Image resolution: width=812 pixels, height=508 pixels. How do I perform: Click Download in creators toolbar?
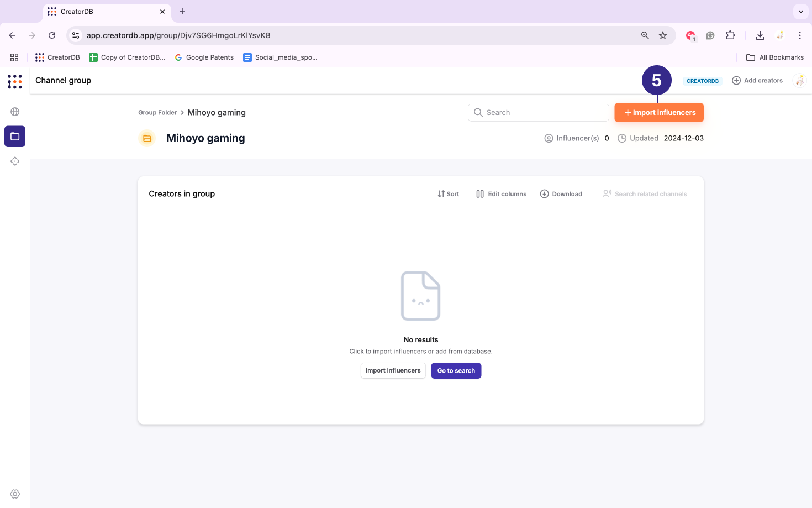[561, 194]
